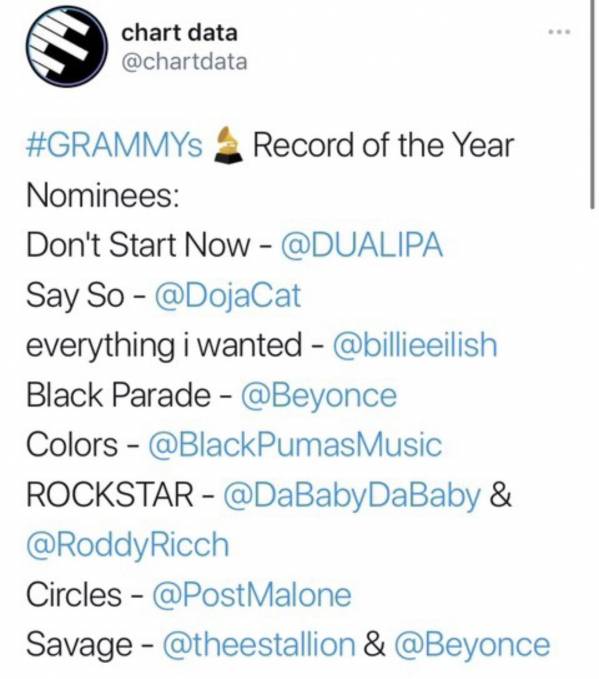Visit the @DUALIPA mention
The width and height of the screenshot is (599, 679).
[x=362, y=245]
